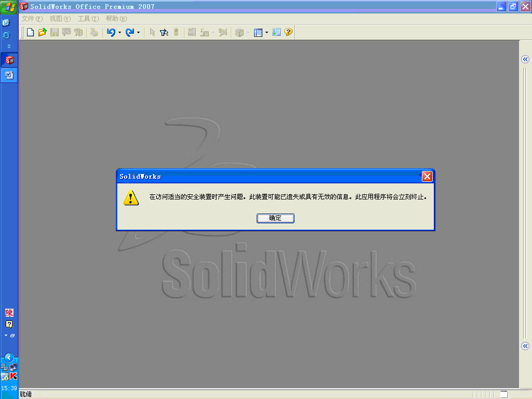
Task: Open the dropdown beside the cube icon
Action: [x=248, y=33]
